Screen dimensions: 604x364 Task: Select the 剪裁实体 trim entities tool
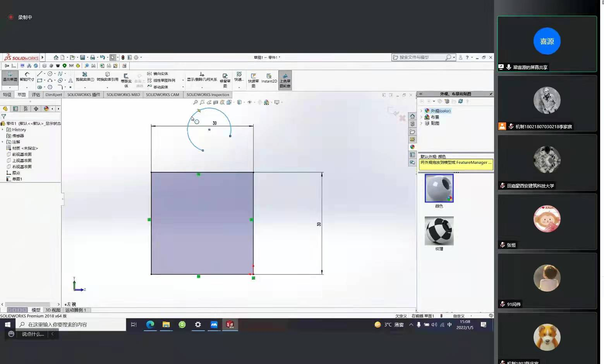click(x=85, y=76)
